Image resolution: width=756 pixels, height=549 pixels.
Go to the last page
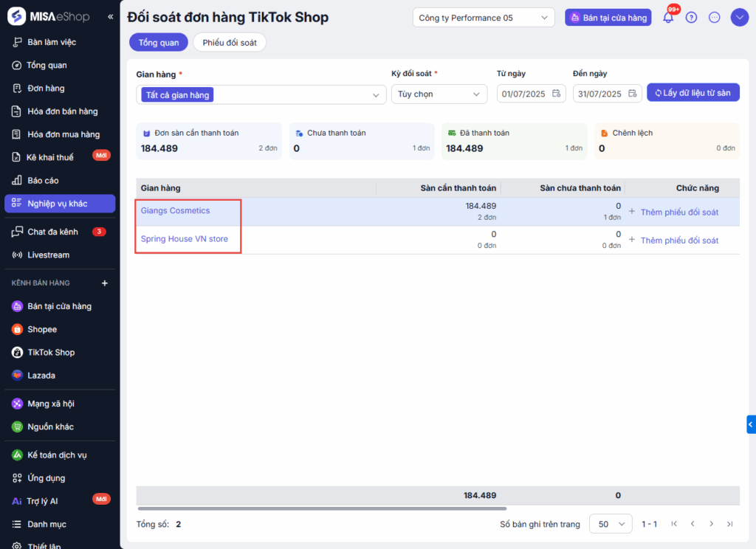coord(730,524)
